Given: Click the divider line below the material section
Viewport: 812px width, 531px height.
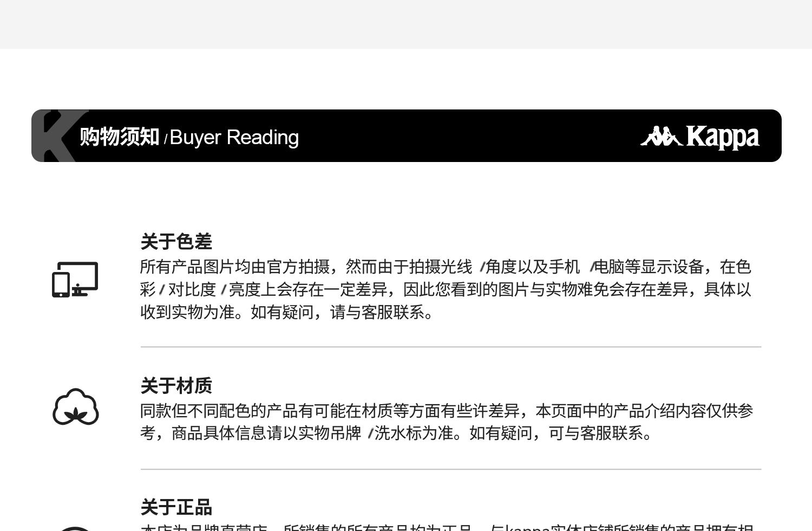Looking at the screenshot, I should [451, 469].
